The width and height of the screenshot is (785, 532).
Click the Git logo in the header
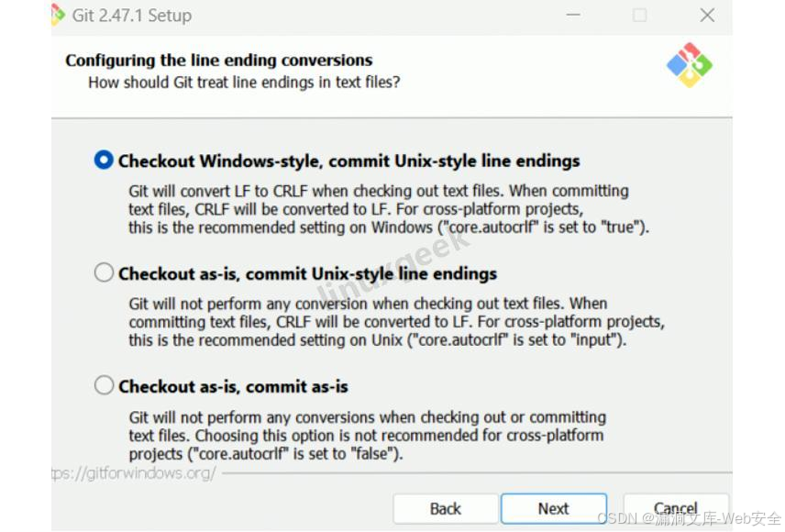(x=690, y=65)
